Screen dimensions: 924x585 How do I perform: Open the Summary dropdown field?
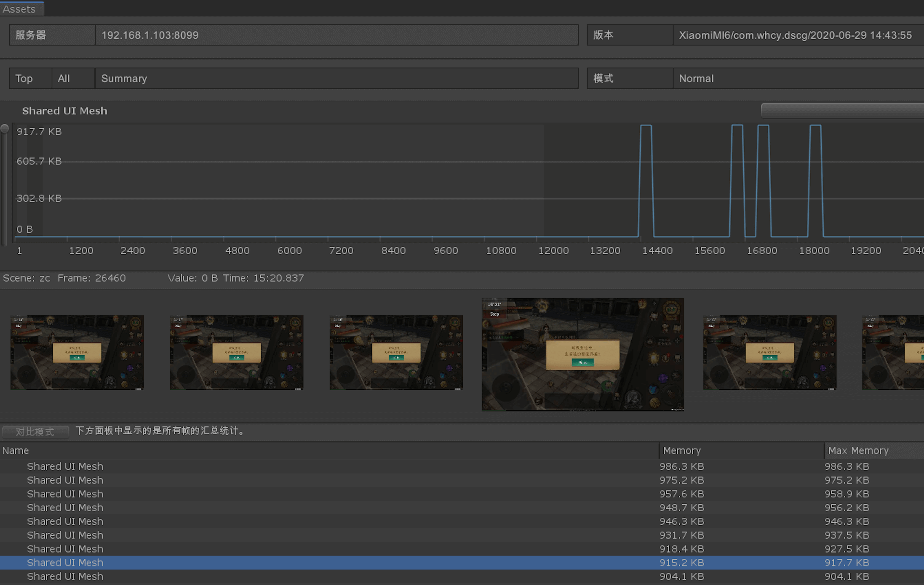click(x=336, y=78)
